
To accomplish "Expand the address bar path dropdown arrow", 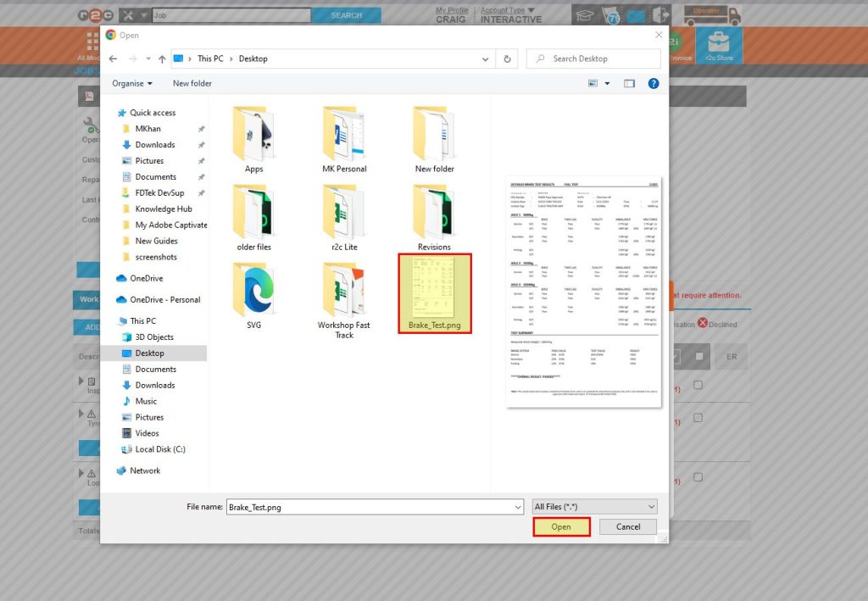I will (485, 58).
